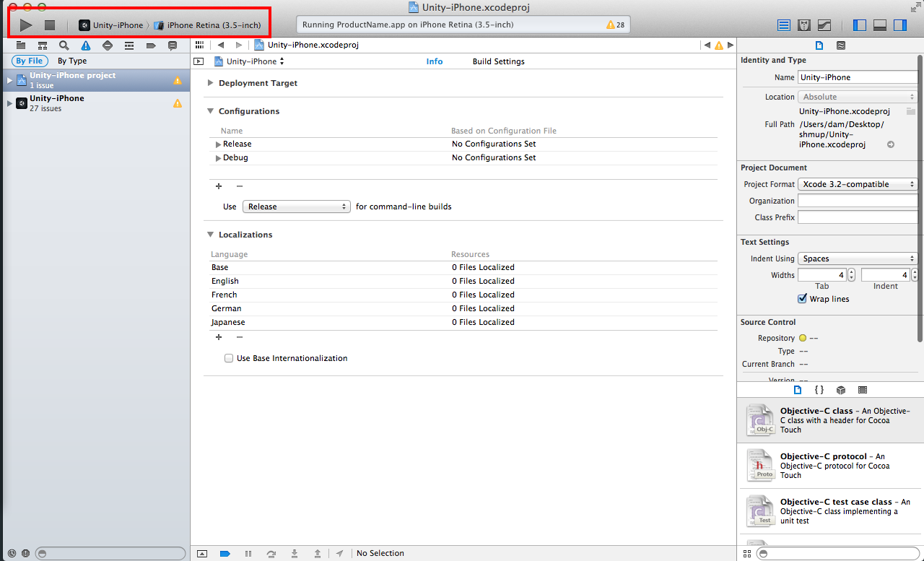
Task: Toggle breakpoints in the debug bar
Action: (225, 554)
